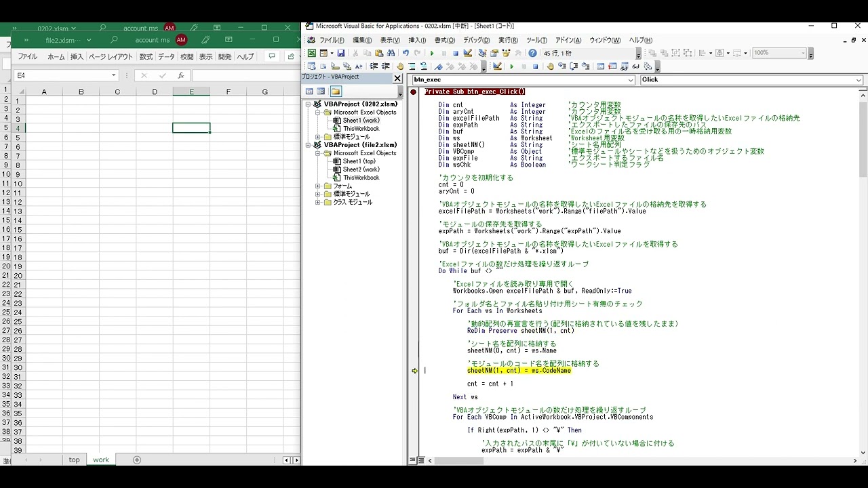Click Step Into on debug toolbar
This screenshot has height=488, width=868.
pos(561,66)
